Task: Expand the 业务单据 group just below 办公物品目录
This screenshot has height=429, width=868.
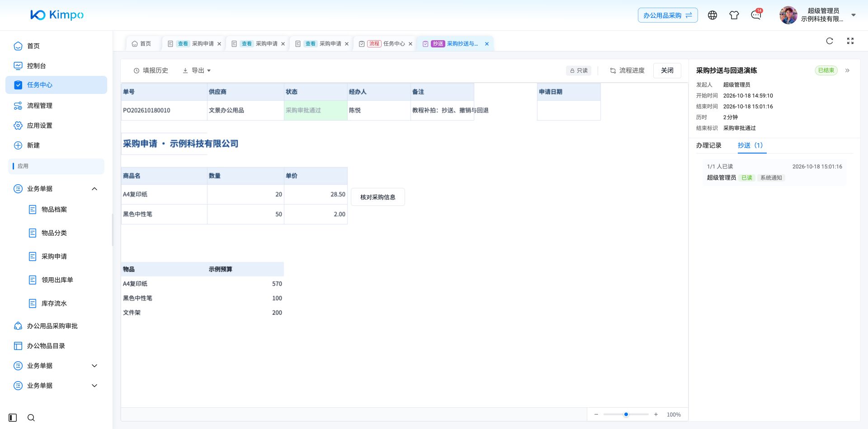Action: tap(94, 366)
